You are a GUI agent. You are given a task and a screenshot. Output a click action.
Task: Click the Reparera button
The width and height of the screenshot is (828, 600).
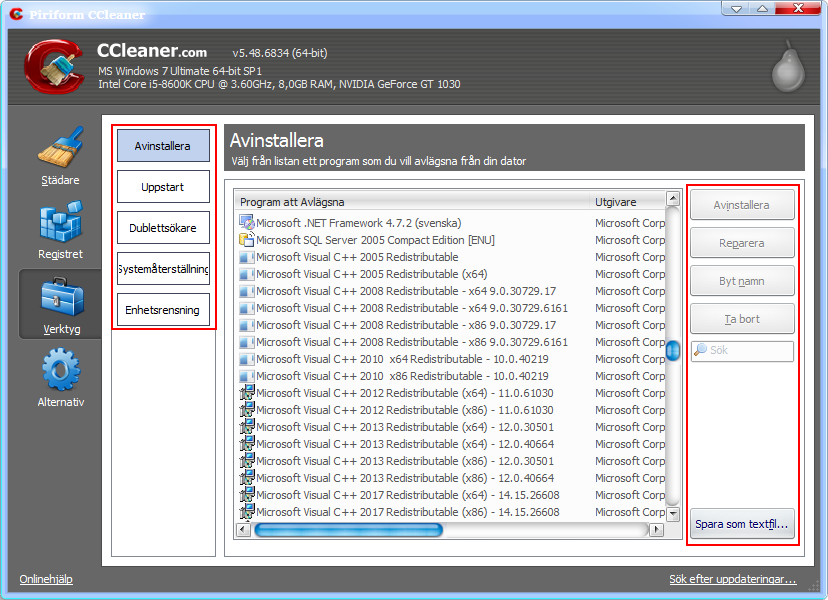click(742, 243)
